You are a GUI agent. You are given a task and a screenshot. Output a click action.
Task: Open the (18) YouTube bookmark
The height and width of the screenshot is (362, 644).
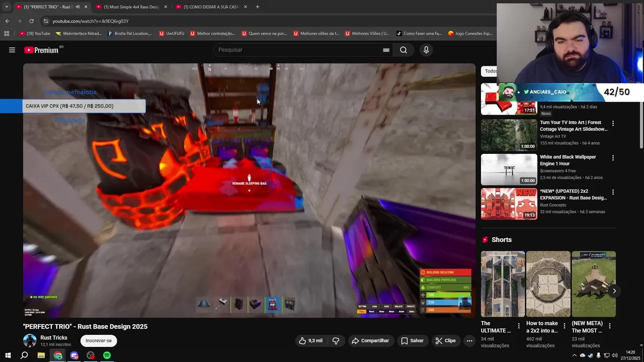coord(35,34)
